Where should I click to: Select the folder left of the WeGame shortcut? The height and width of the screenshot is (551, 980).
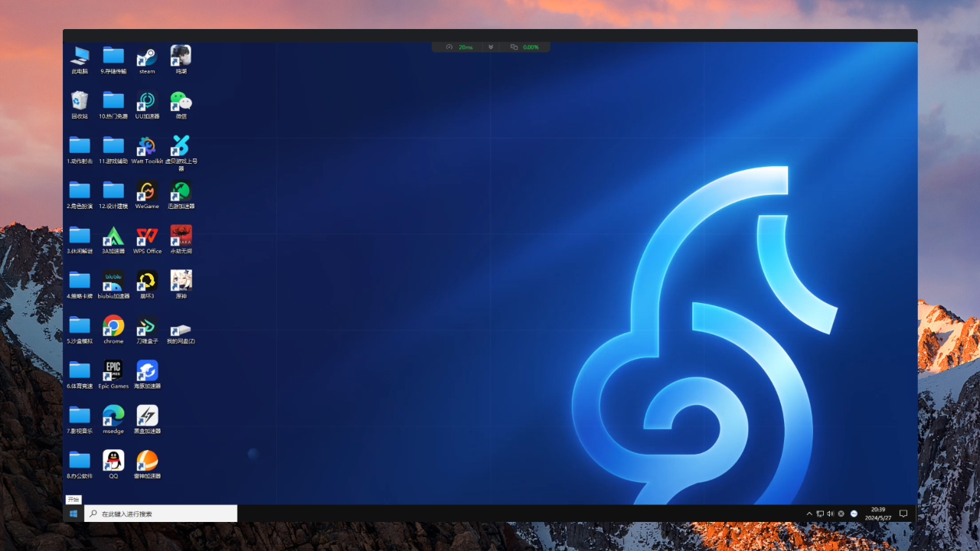click(113, 195)
